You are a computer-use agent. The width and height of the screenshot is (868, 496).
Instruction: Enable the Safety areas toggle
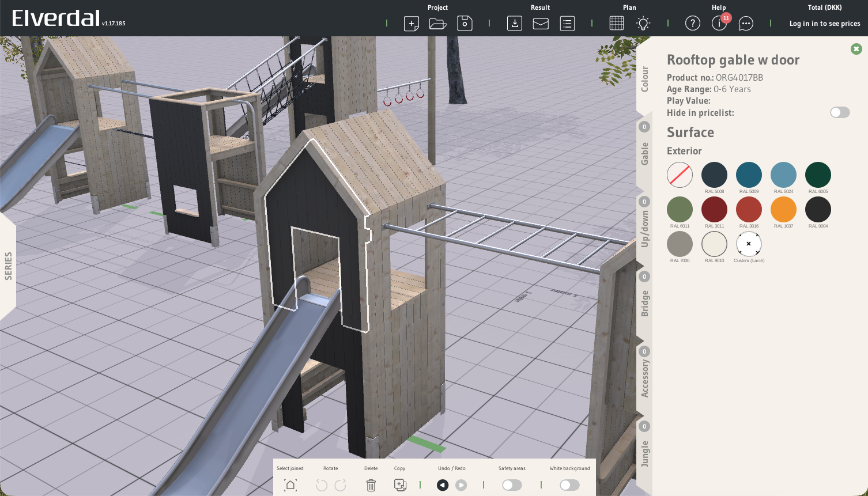pos(512,485)
